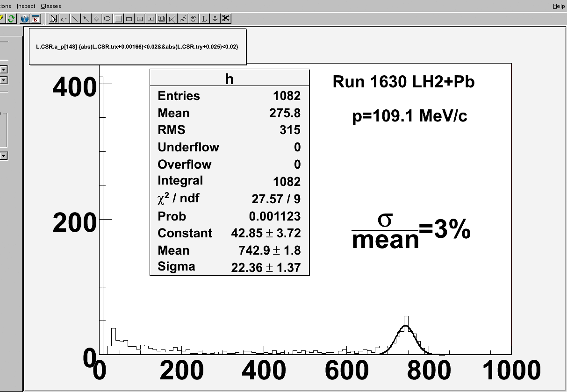Open the Classes menu

pos(50,6)
